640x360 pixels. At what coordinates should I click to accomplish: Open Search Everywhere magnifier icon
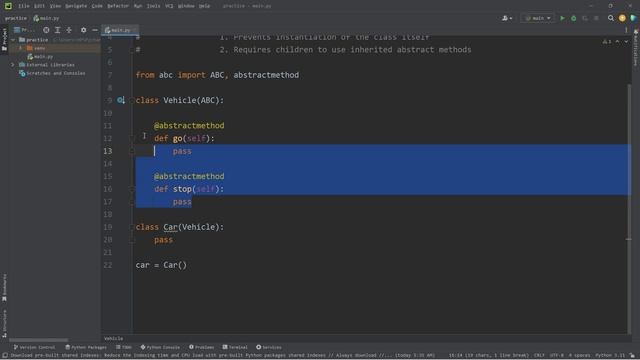tap(611, 18)
